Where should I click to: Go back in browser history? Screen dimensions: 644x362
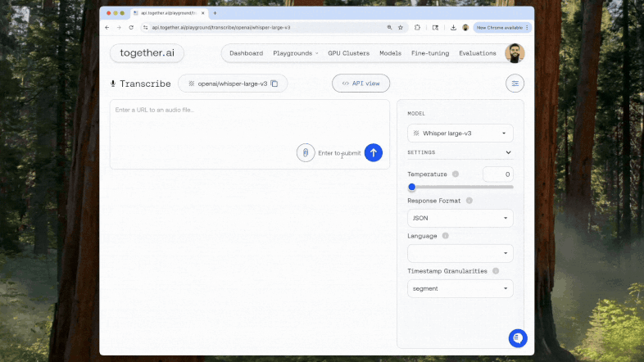point(107,28)
